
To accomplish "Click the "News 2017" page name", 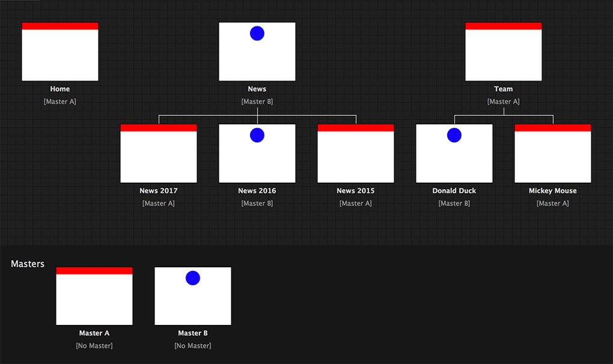I will click(158, 191).
